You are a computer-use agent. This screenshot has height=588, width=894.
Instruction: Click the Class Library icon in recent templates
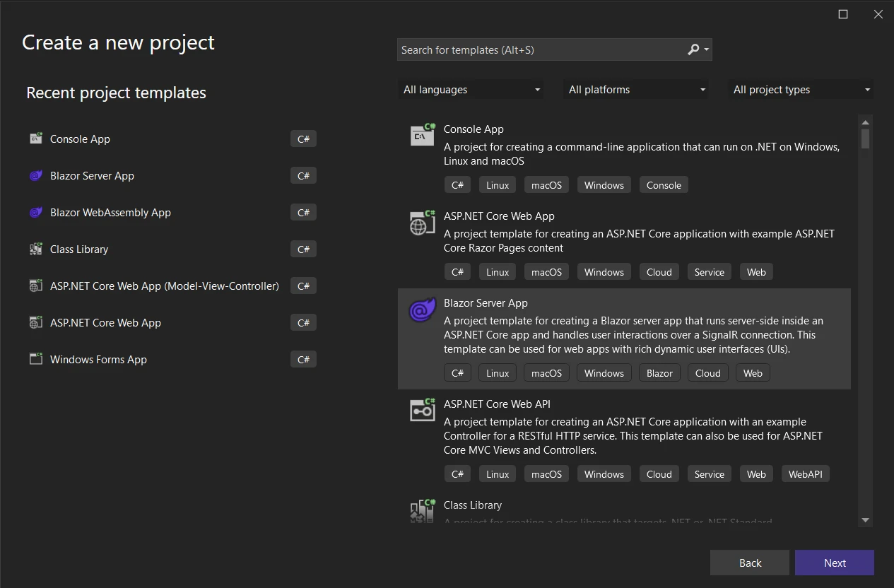pyautogui.click(x=35, y=249)
